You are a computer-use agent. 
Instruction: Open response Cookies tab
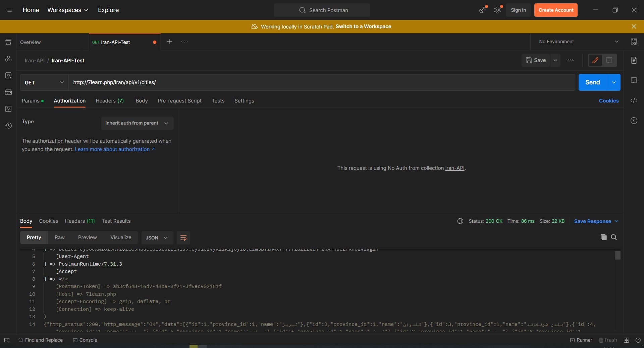click(x=49, y=221)
